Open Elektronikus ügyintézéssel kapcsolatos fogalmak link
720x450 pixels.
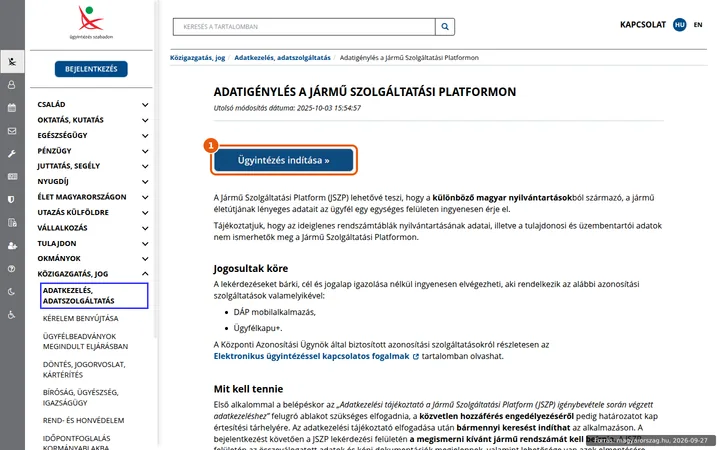311,356
